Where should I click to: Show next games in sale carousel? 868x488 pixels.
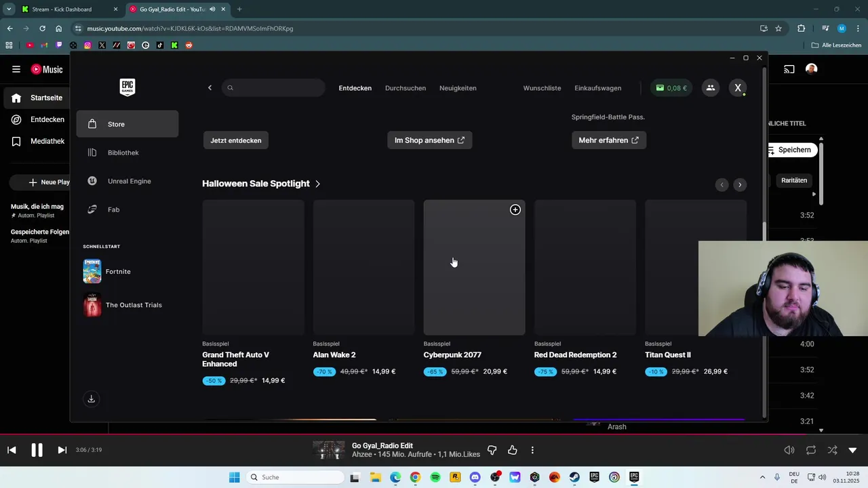(740, 184)
